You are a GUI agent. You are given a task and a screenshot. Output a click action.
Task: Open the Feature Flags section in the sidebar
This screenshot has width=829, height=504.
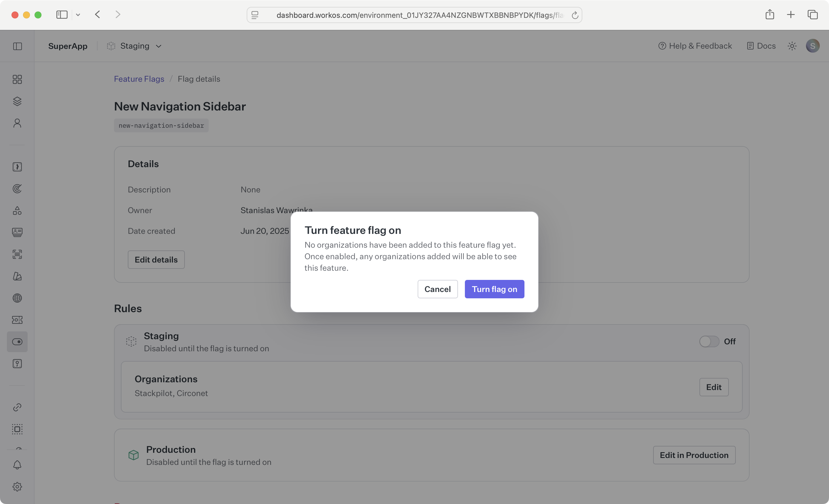(17, 341)
